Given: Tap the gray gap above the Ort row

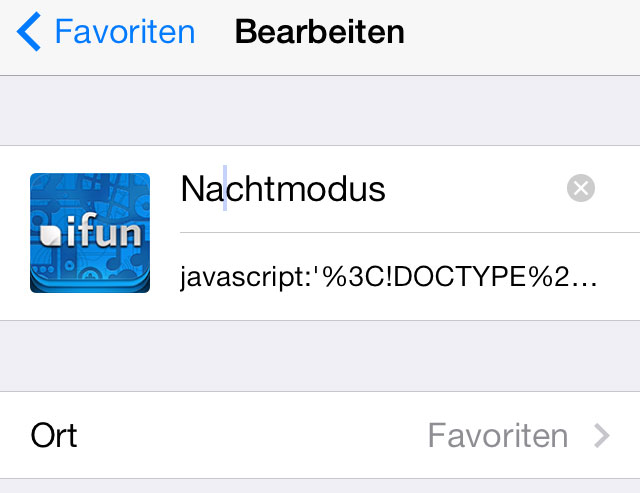Looking at the screenshot, I should click(x=320, y=356).
